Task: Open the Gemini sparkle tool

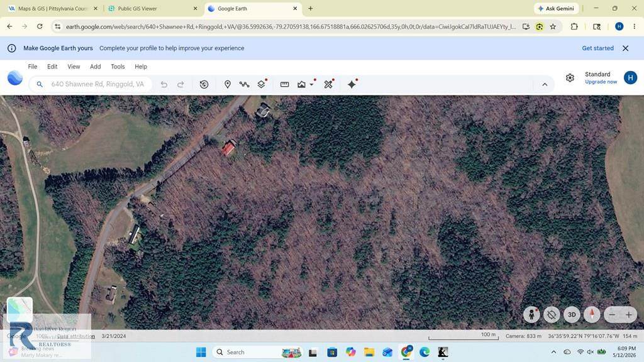Action: pos(352,85)
